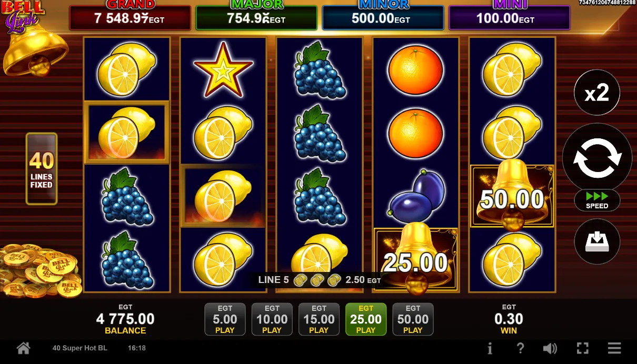This screenshot has width=637, height=364.
Task: Click the GRAND jackpot panel
Action: coord(130,17)
